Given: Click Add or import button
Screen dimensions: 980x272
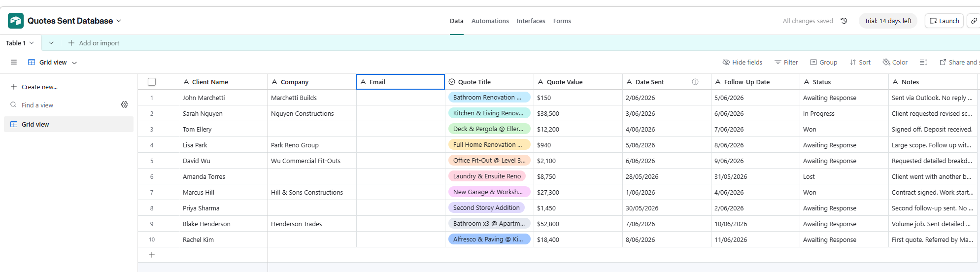Looking at the screenshot, I should coord(94,43).
